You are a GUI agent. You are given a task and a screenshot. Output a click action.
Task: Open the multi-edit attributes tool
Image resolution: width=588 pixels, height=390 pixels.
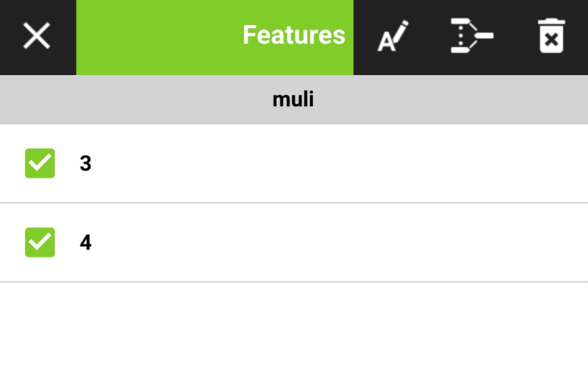click(x=393, y=36)
